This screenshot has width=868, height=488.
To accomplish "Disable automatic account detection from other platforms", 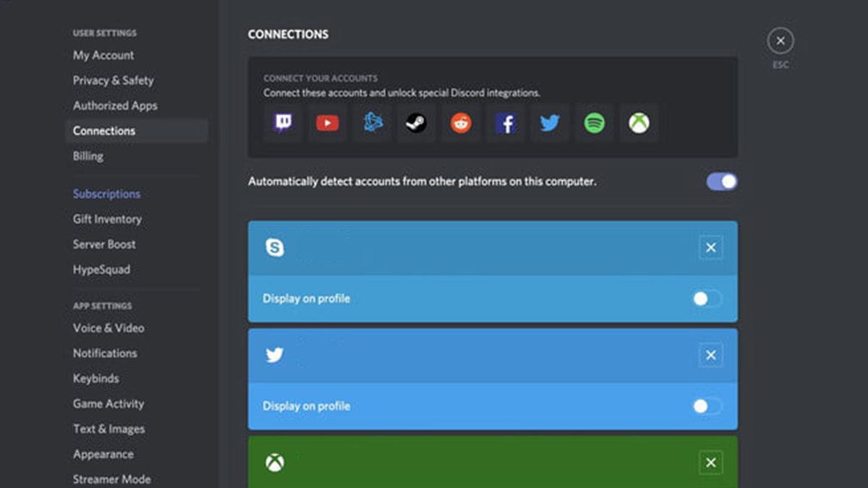I will [x=720, y=181].
